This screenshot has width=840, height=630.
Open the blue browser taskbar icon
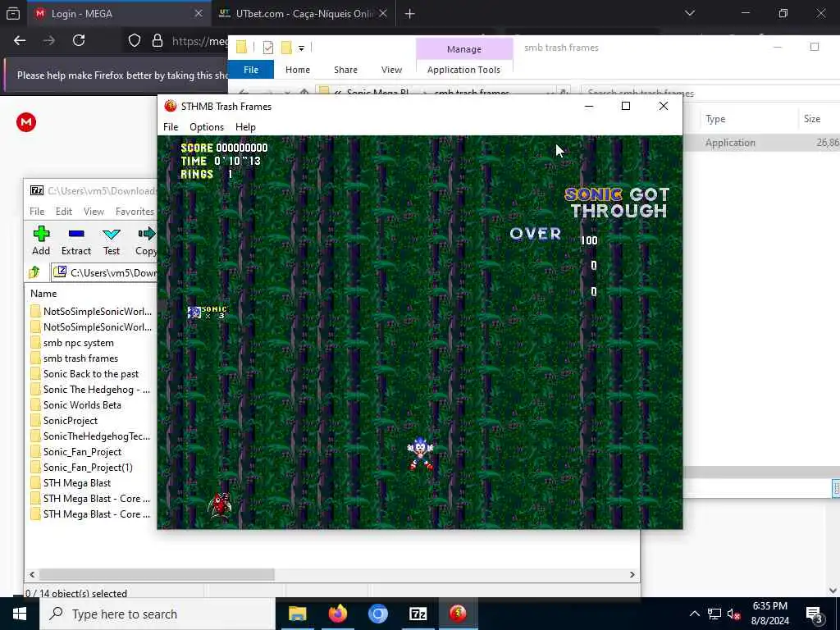coord(377,614)
